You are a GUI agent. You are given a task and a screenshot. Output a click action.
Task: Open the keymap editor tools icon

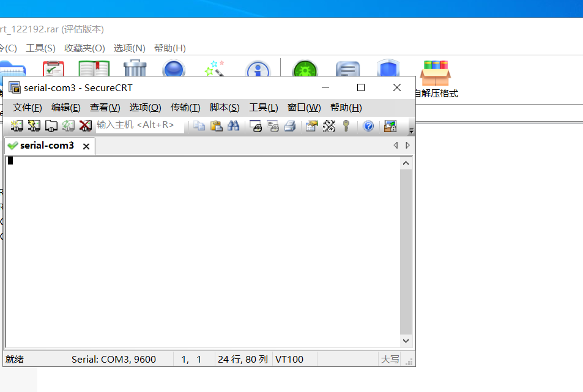click(329, 126)
